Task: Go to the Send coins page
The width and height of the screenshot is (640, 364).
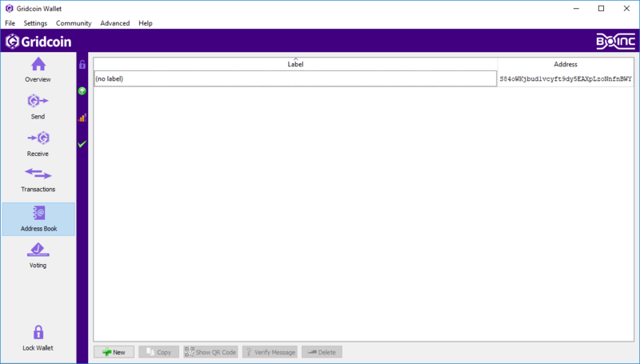Action: tap(38, 107)
